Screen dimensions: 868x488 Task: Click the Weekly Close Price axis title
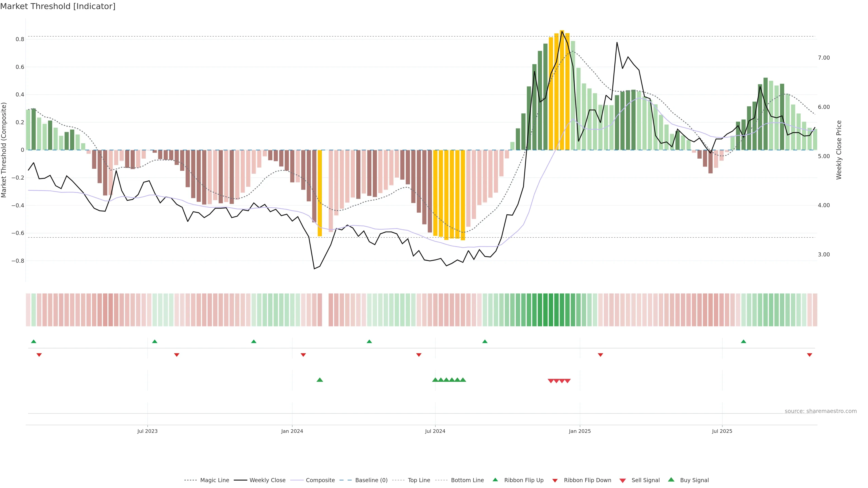pyautogui.click(x=839, y=150)
